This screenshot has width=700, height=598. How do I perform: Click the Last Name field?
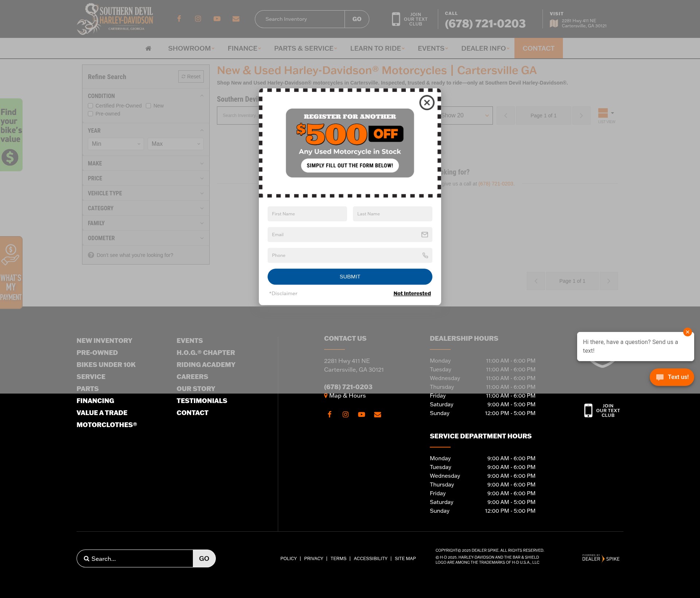click(x=393, y=214)
